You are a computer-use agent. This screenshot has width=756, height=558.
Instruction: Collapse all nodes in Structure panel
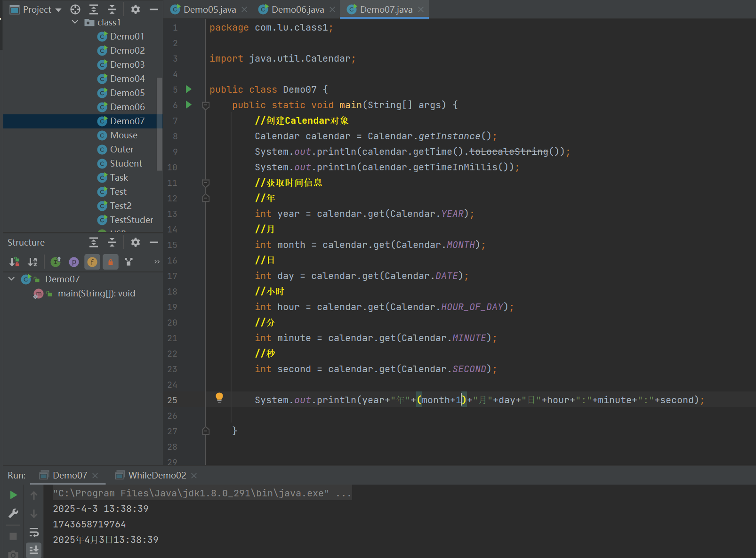(x=112, y=242)
